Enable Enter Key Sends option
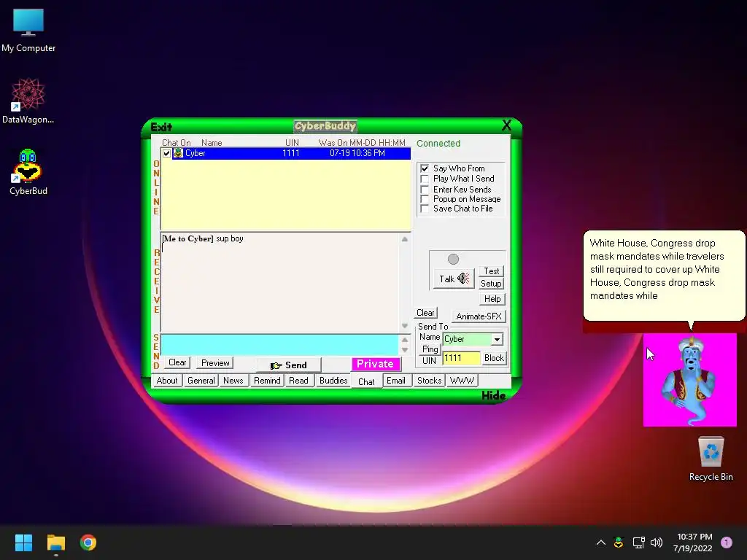 click(x=425, y=190)
